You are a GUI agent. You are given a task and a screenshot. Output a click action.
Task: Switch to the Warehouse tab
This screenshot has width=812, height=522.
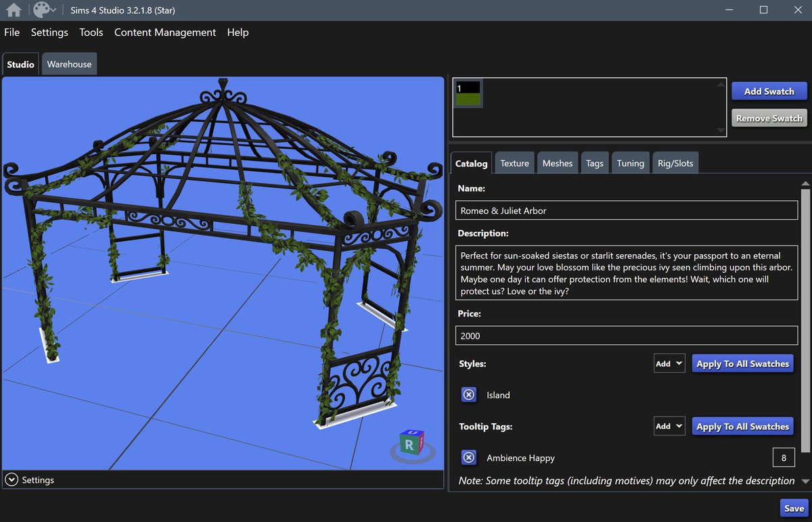[x=69, y=64]
